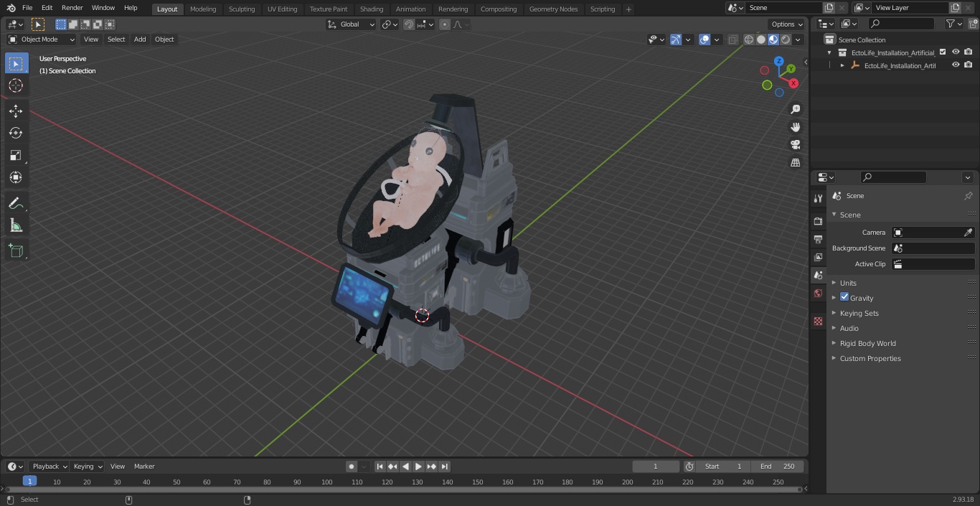Switch to wireframe viewport shading

tap(749, 39)
